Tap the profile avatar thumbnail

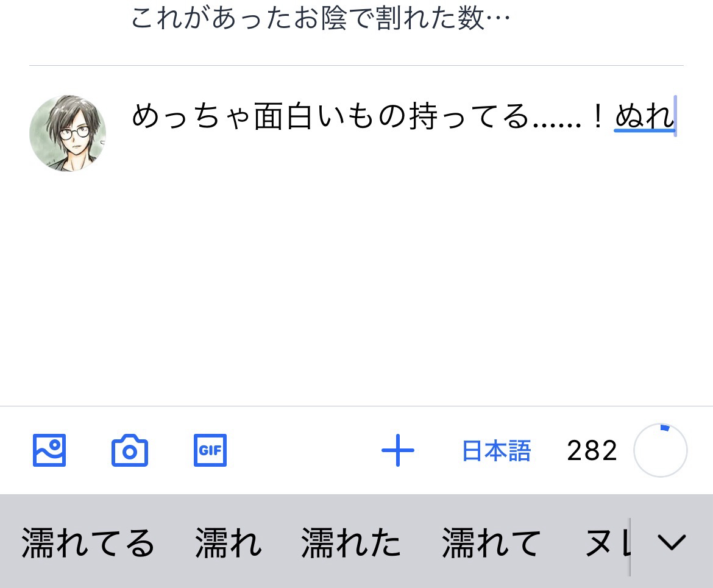point(68,133)
